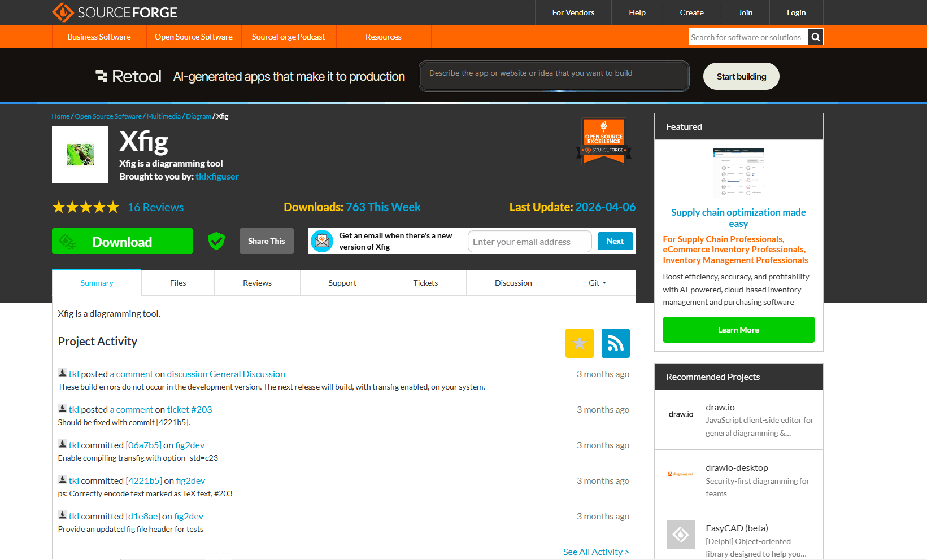
Task: Open the Business Software menu
Action: click(99, 37)
